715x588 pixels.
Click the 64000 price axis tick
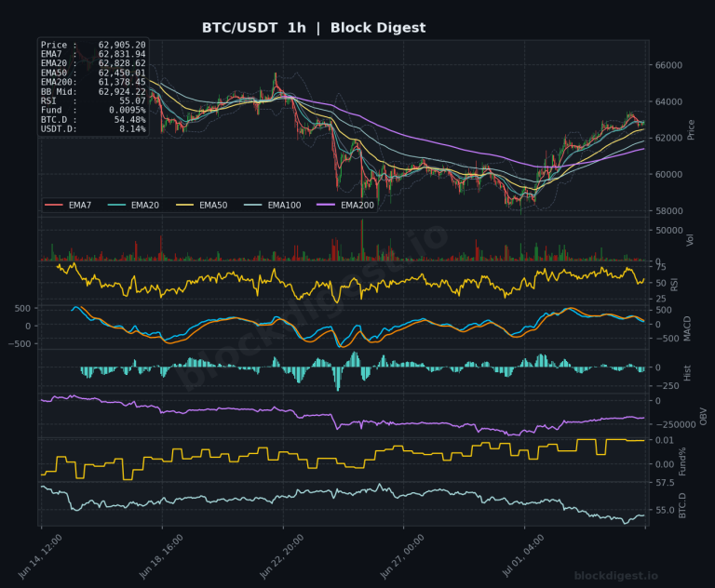[668, 101]
